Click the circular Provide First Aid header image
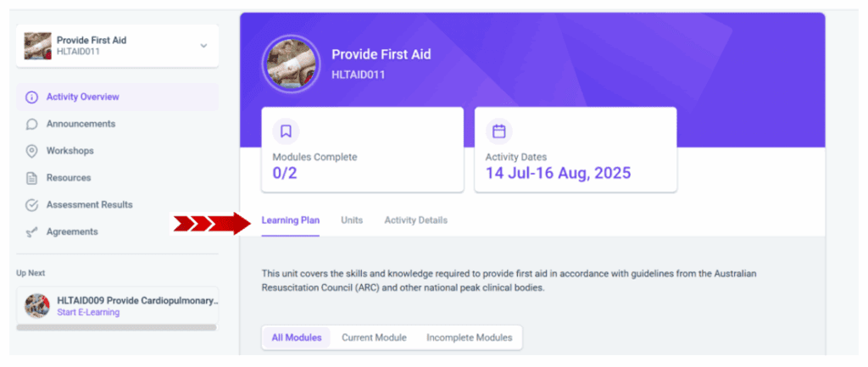The width and height of the screenshot is (868, 367). click(292, 64)
